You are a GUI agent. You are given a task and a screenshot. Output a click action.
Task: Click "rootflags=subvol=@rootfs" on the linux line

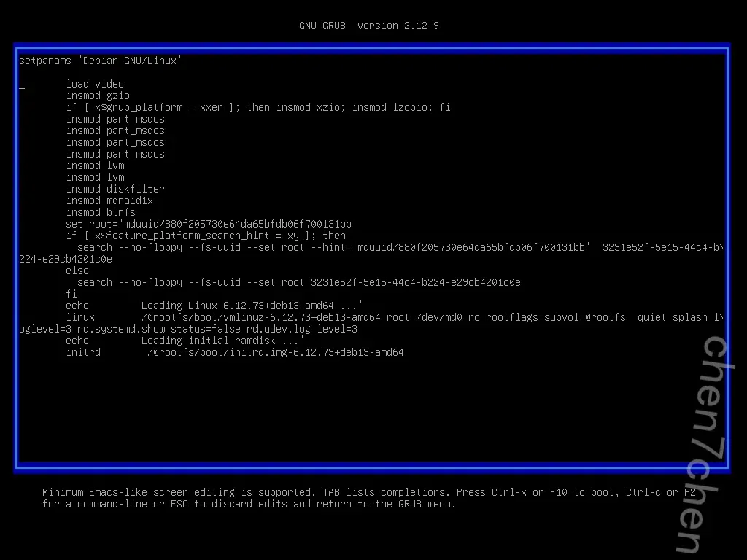(x=555, y=318)
